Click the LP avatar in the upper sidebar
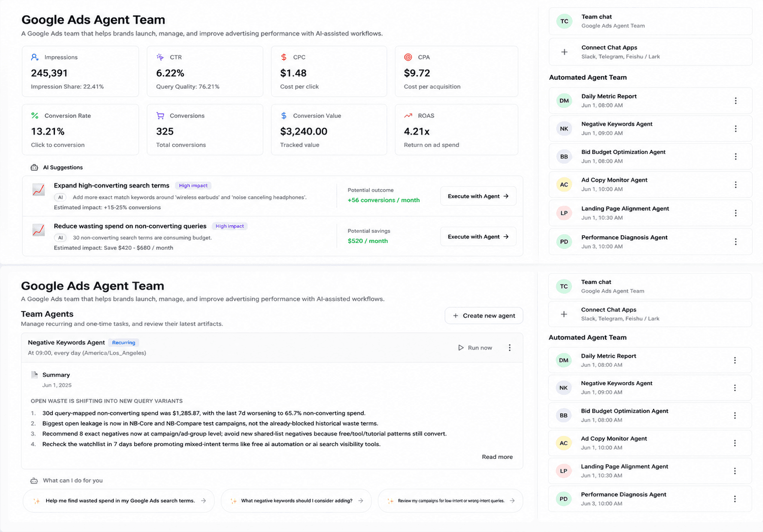This screenshot has height=532, width=763. click(x=564, y=213)
